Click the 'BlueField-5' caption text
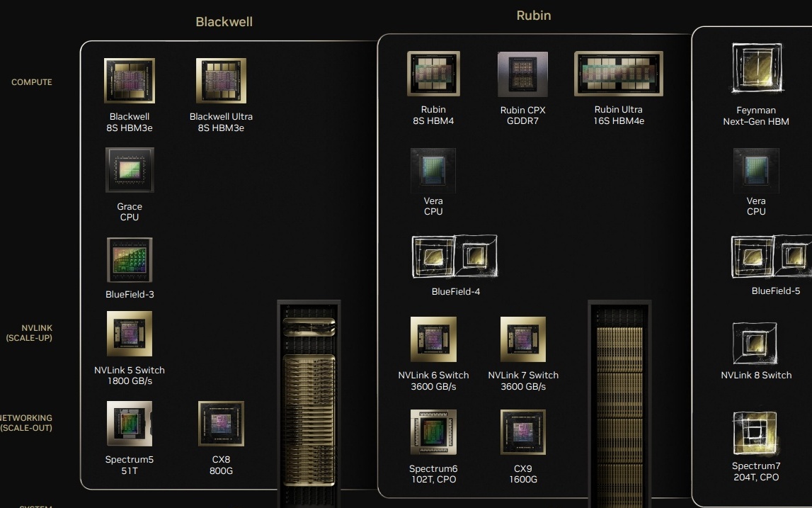Viewport: 812px width, 508px height. 776,290
